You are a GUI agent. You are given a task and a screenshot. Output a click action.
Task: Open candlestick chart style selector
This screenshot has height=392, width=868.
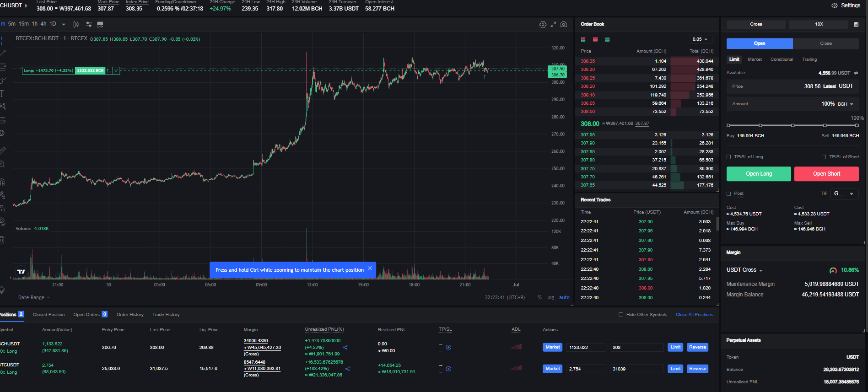pos(76,24)
